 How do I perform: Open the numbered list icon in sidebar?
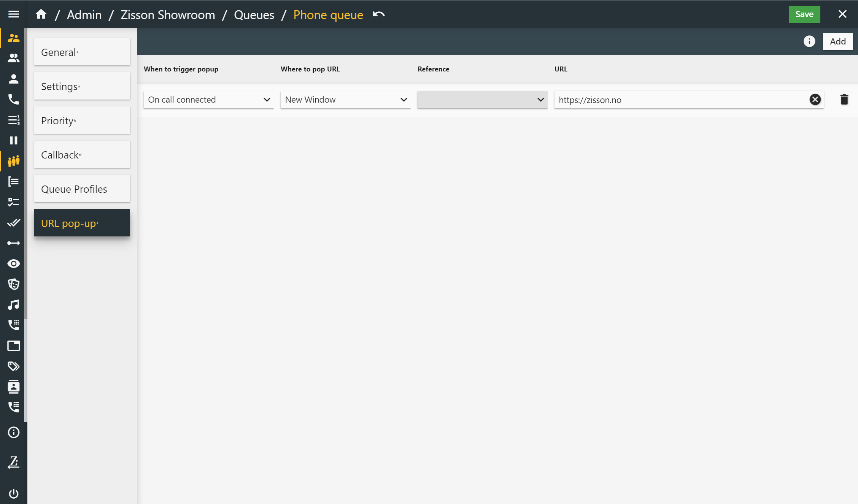point(14,120)
